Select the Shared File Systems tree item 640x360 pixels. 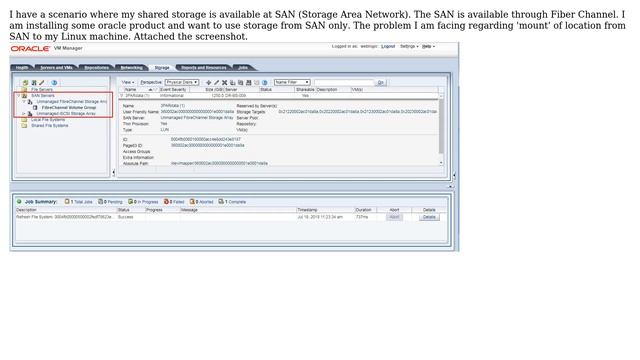(49, 126)
